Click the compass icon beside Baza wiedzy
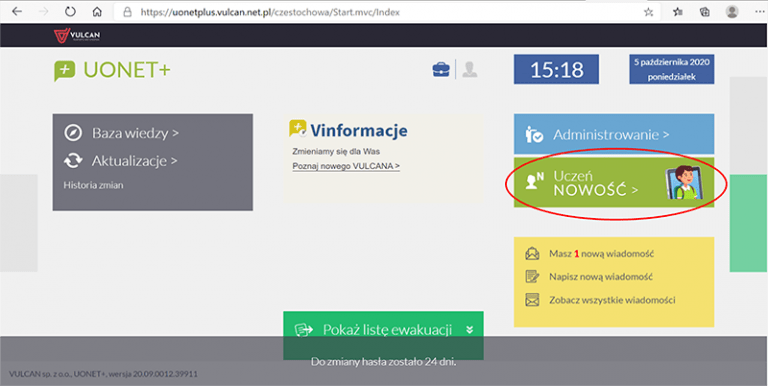 (x=73, y=133)
